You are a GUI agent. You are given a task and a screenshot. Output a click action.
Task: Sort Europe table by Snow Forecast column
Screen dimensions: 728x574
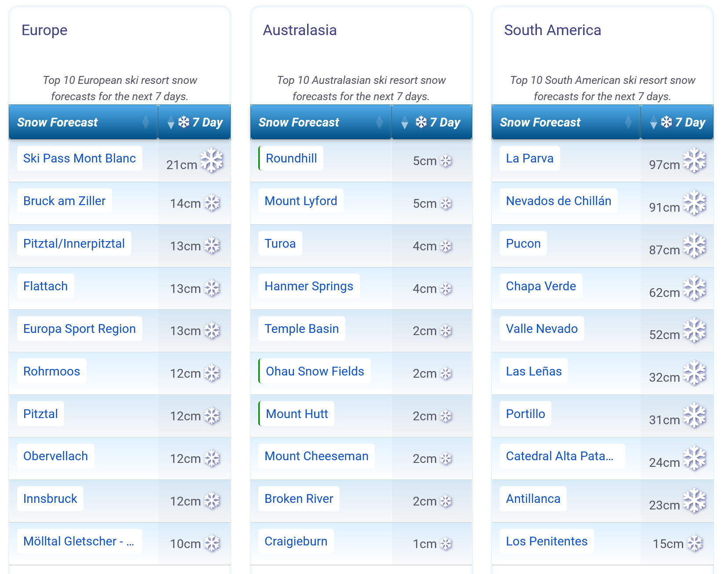(83, 122)
